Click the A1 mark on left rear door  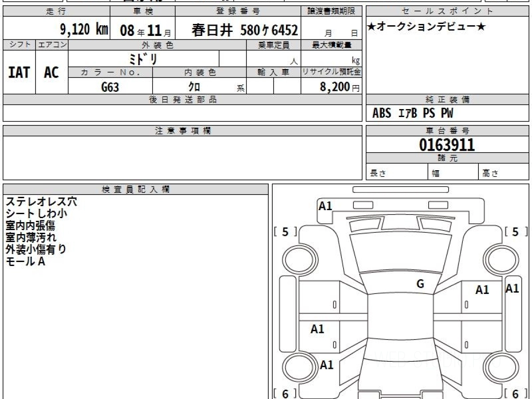coord(317,329)
